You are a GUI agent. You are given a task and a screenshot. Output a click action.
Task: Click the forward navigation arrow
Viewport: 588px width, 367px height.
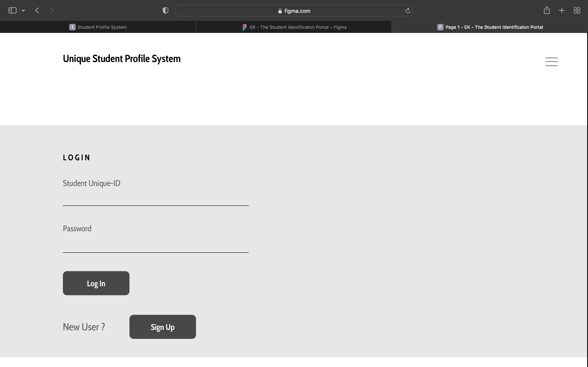click(51, 10)
